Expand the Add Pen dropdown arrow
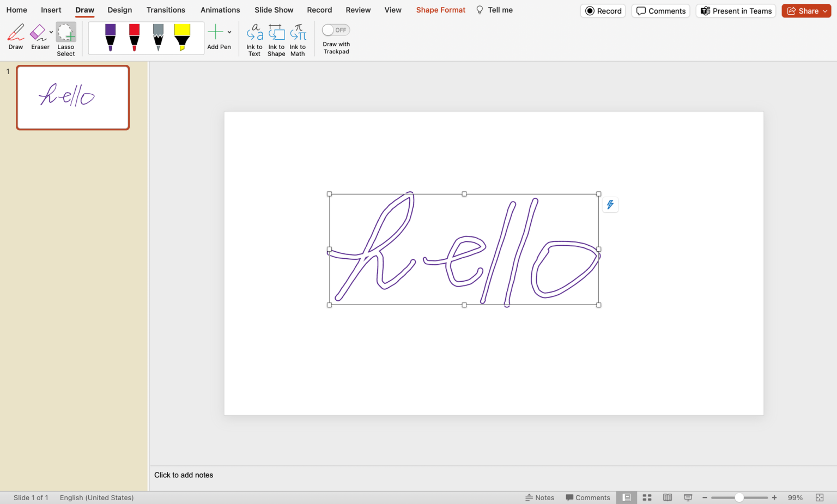Viewport: 837px width, 504px height. (229, 32)
